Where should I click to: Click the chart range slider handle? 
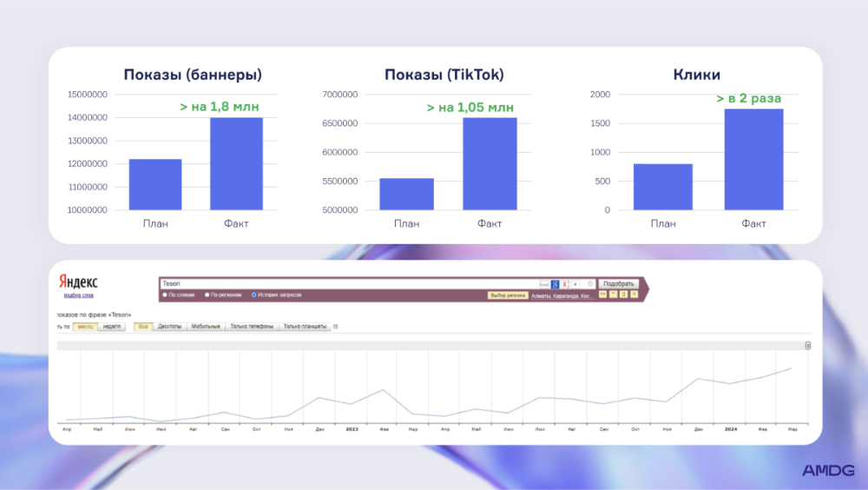808,345
